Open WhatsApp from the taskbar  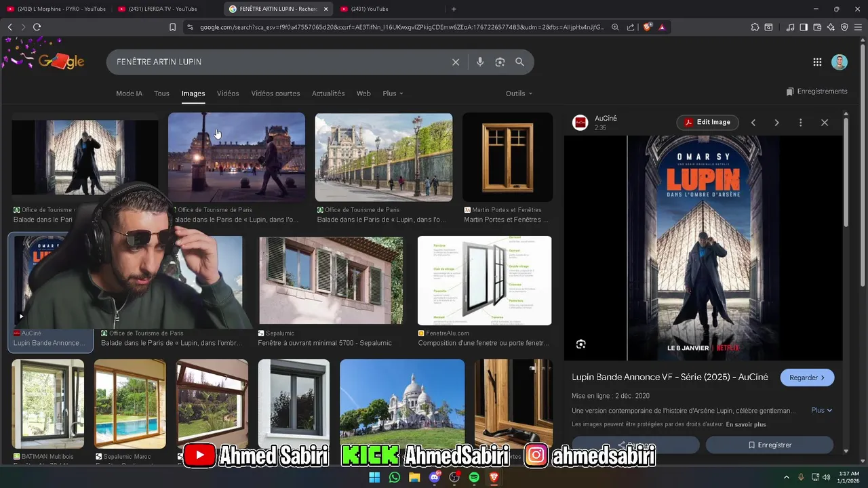tap(395, 477)
